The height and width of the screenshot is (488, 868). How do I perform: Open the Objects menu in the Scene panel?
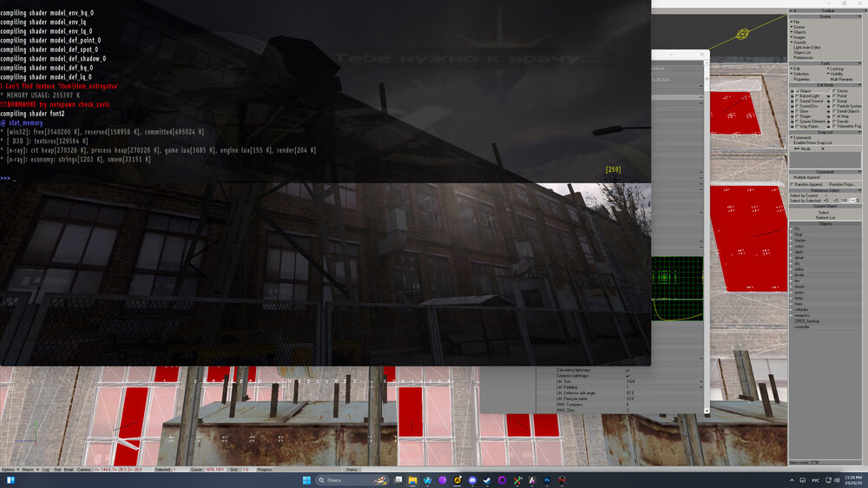pyautogui.click(x=799, y=32)
